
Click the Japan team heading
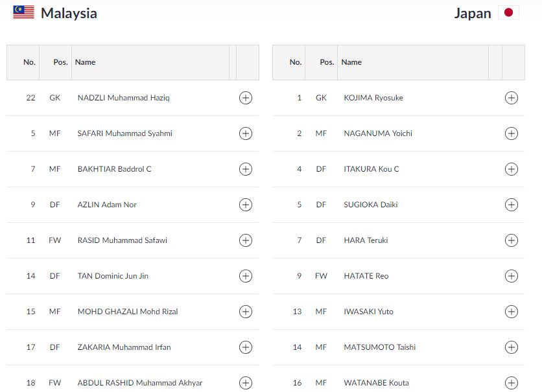[473, 12]
